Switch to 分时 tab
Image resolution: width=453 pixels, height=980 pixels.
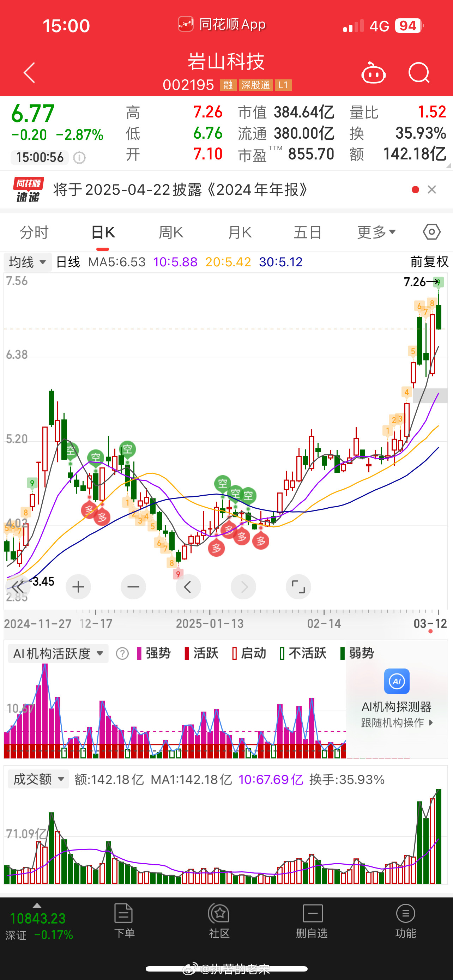[34, 232]
